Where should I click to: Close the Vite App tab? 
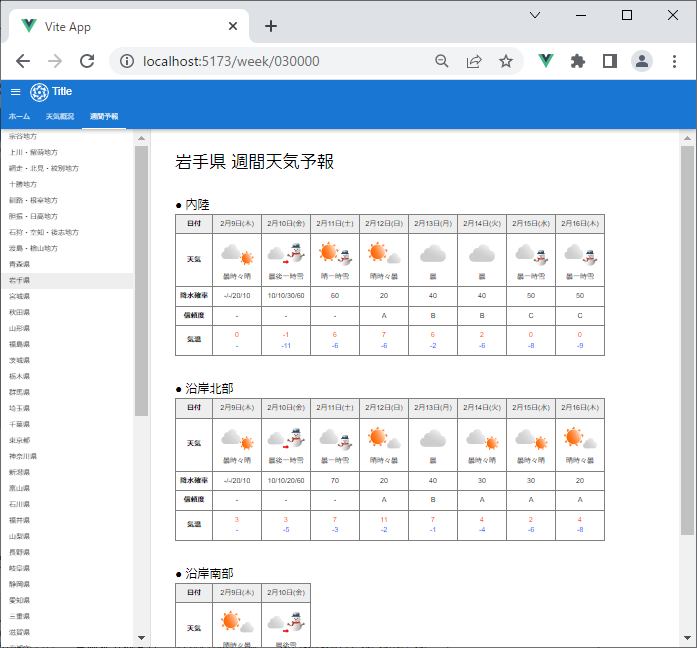pyautogui.click(x=233, y=26)
